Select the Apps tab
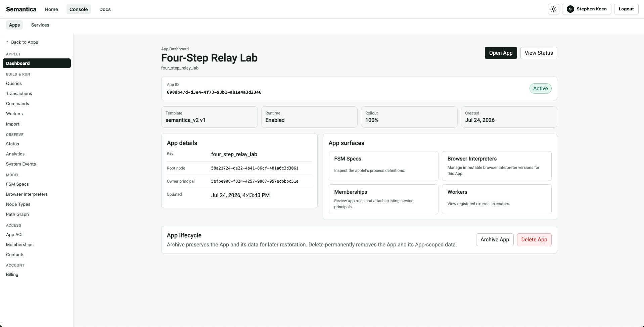644x327 pixels. coord(14,25)
